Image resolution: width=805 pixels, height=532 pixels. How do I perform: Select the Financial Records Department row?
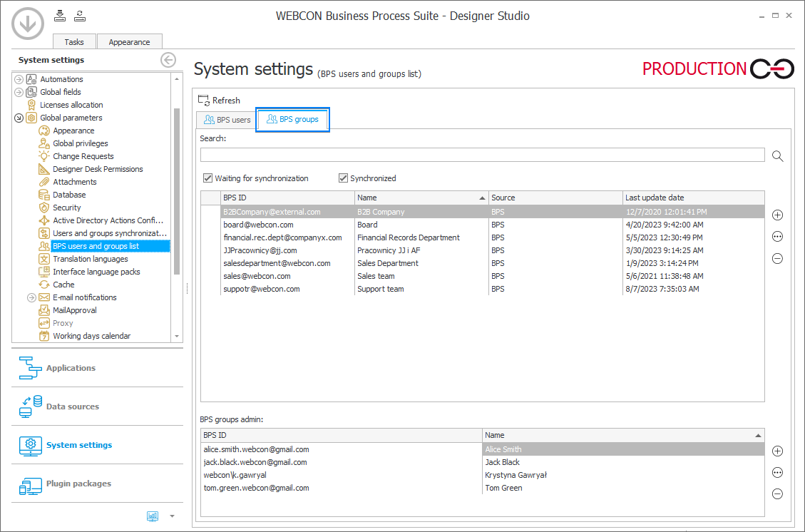click(483, 237)
